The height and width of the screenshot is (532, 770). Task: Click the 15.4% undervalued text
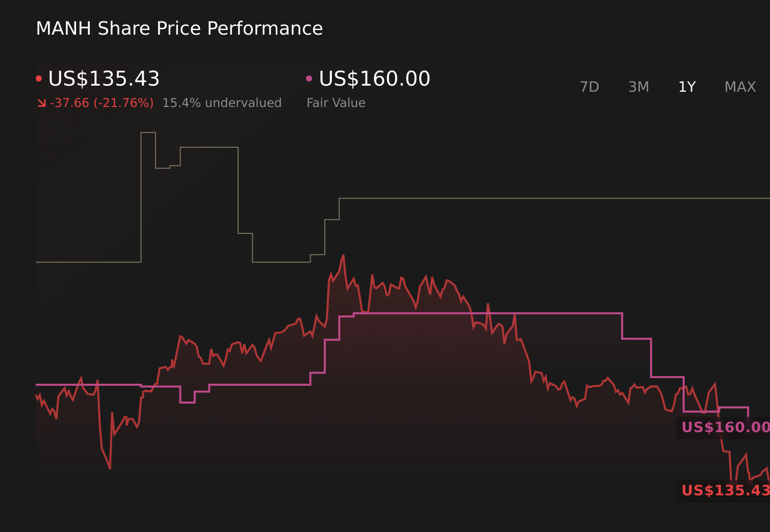click(x=222, y=102)
